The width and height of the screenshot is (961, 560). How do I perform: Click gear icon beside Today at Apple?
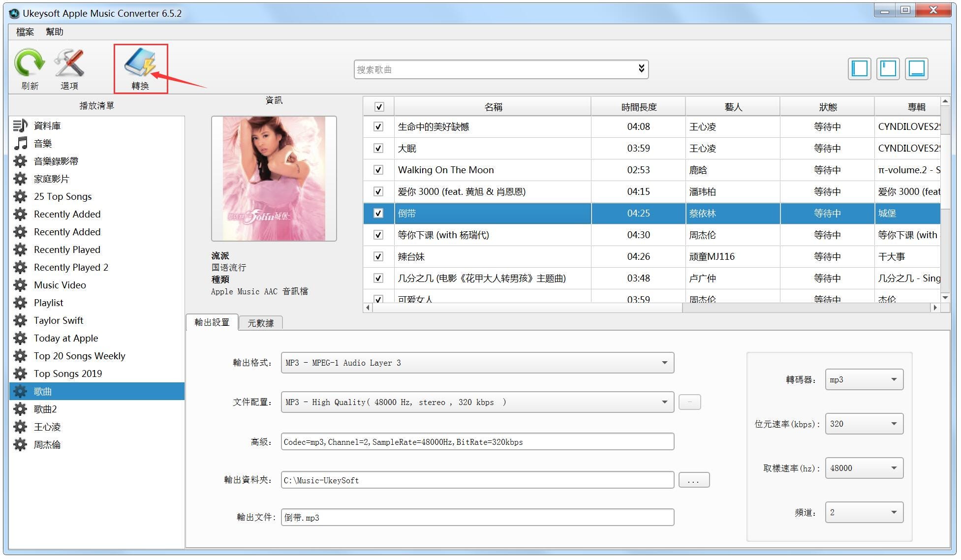(x=20, y=338)
